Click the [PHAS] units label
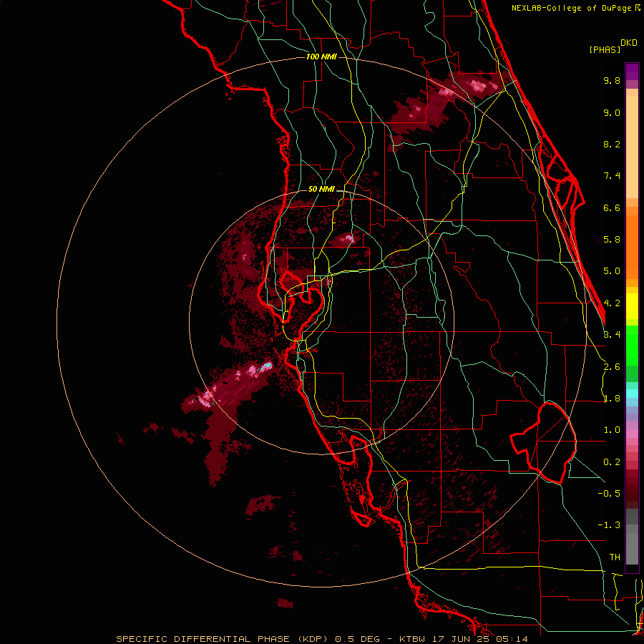The height and width of the screenshot is (644, 644). click(x=605, y=50)
